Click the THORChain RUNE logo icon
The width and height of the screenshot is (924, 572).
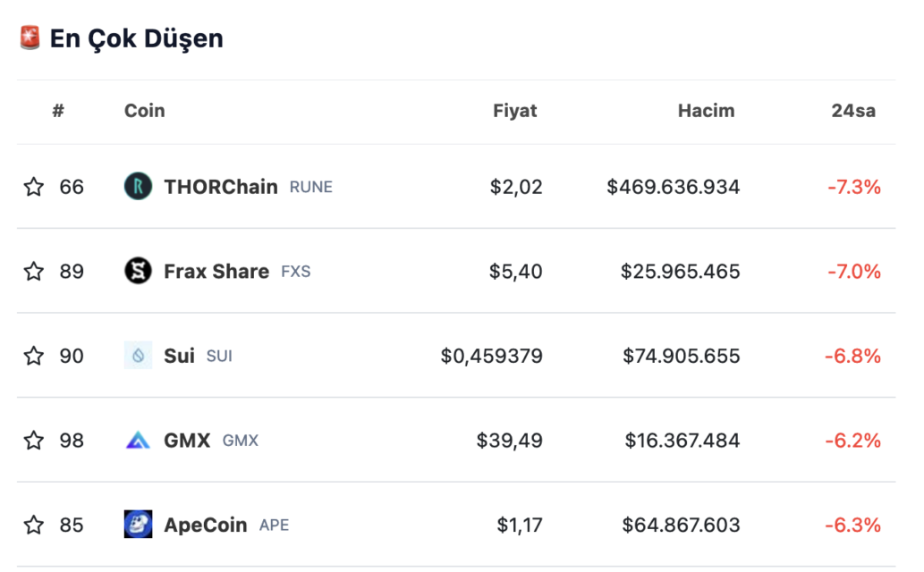(138, 186)
